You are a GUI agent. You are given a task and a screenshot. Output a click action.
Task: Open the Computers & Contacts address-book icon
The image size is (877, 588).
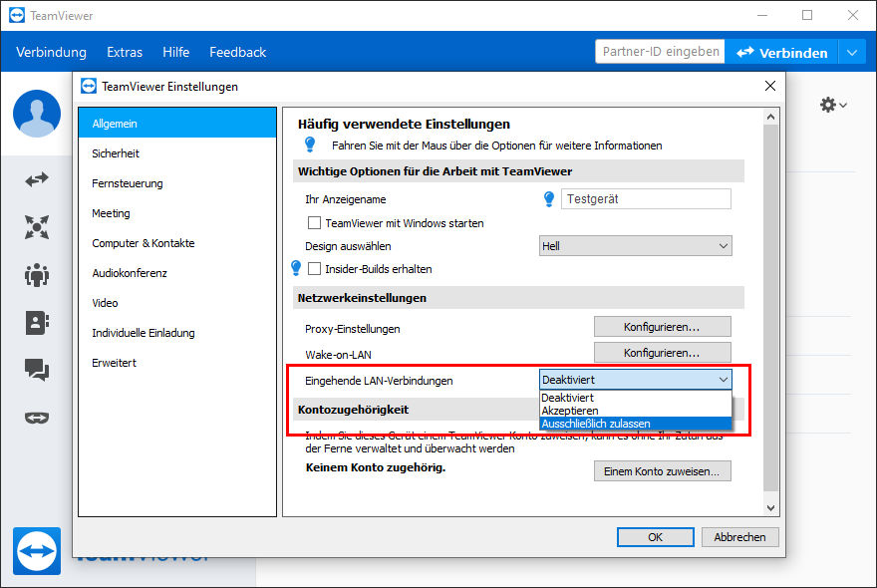point(37,323)
